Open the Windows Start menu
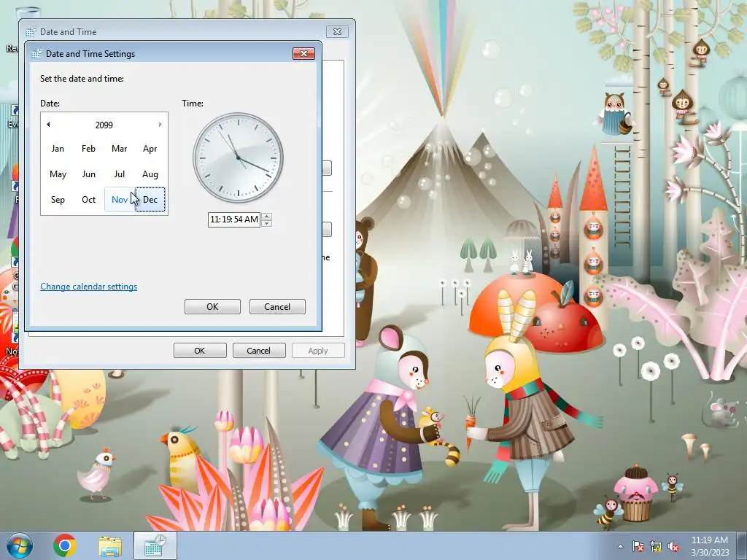 (x=19, y=545)
